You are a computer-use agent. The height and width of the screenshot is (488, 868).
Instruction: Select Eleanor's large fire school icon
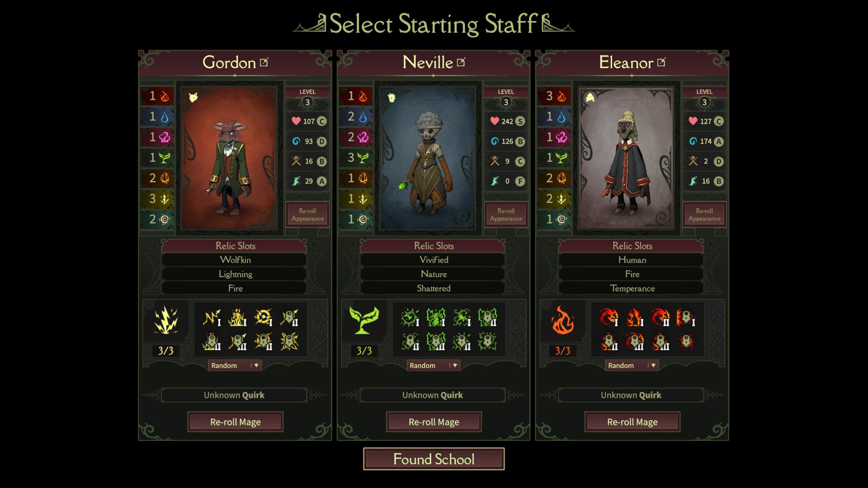pyautogui.click(x=563, y=320)
